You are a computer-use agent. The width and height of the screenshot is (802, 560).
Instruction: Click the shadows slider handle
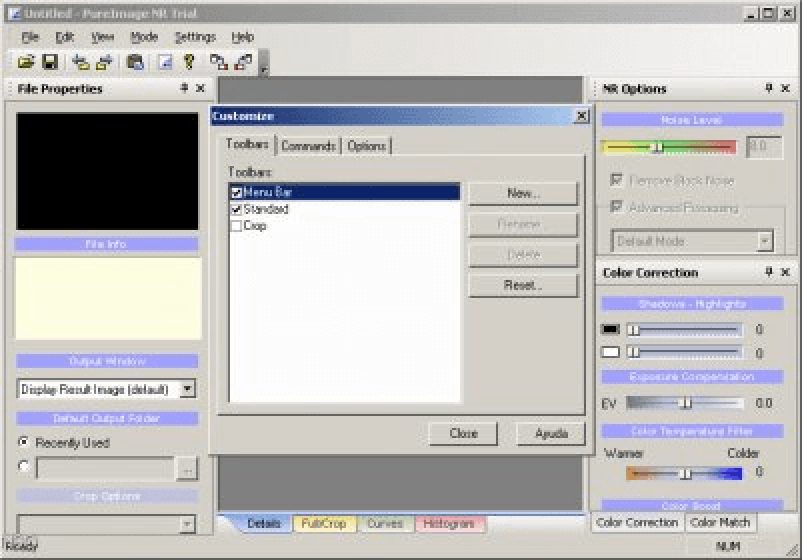634,330
